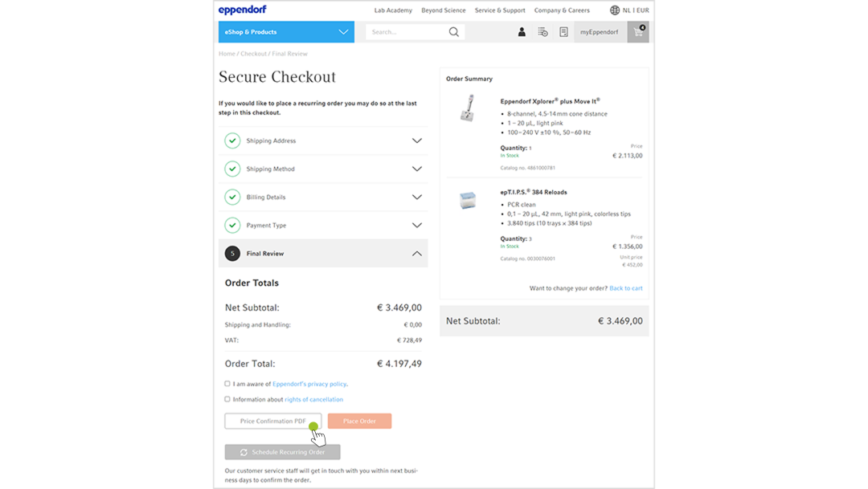This screenshot has height=489, width=868.
Task: Click the Place Order button
Action: (x=359, y=421)
